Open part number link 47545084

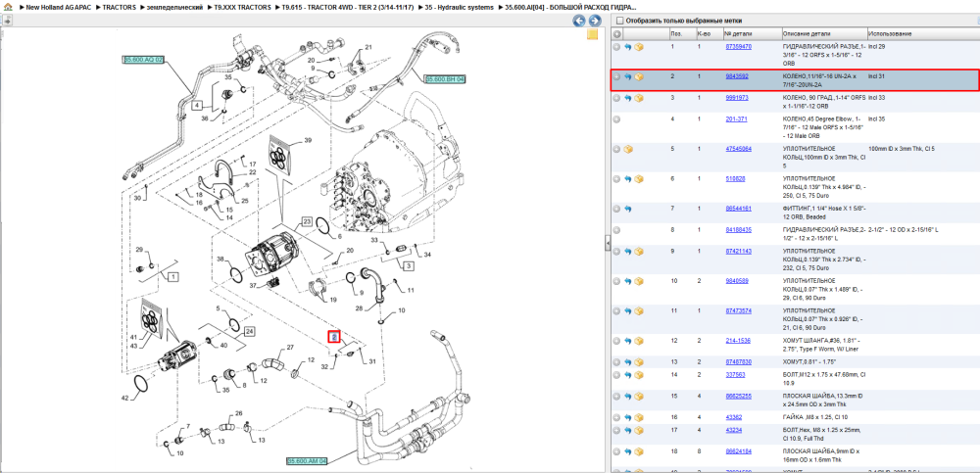point(738,149)
